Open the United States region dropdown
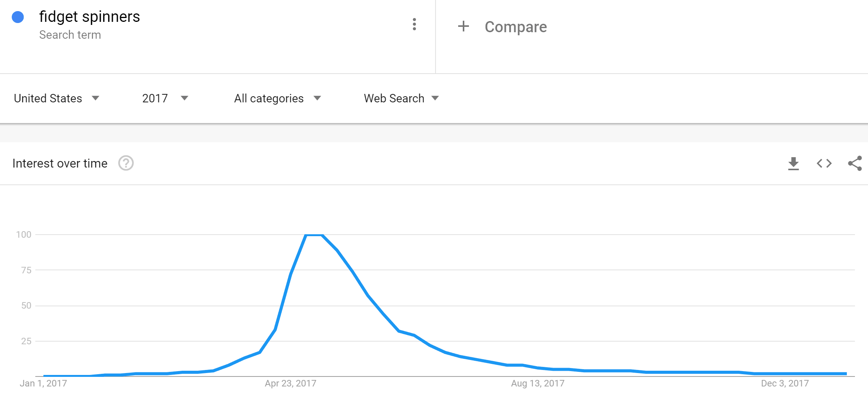868x406 pixels. pos(56,99)
